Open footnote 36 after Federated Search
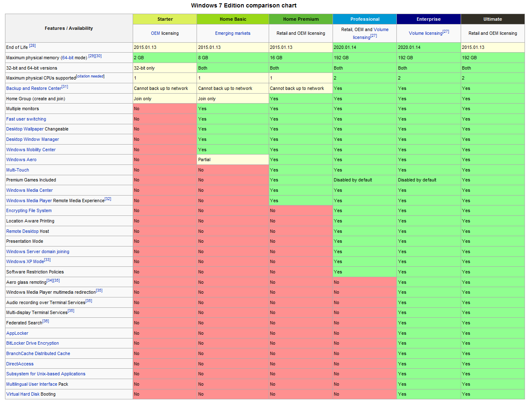532x406 pixels. coord(46,321)
